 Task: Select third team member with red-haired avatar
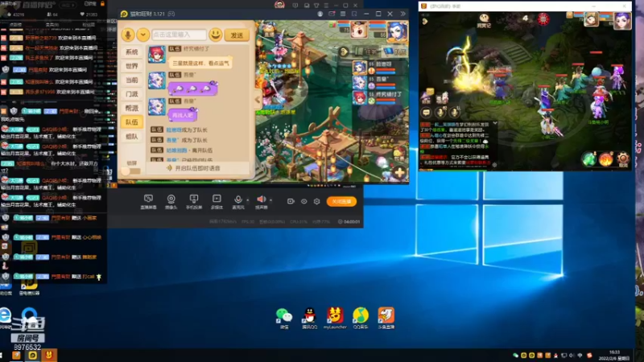point(380,97)
